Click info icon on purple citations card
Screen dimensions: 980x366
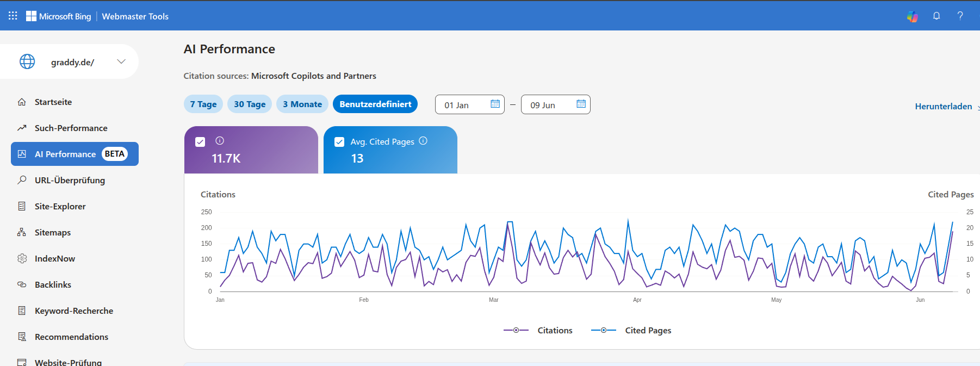(x=220, y=141)
